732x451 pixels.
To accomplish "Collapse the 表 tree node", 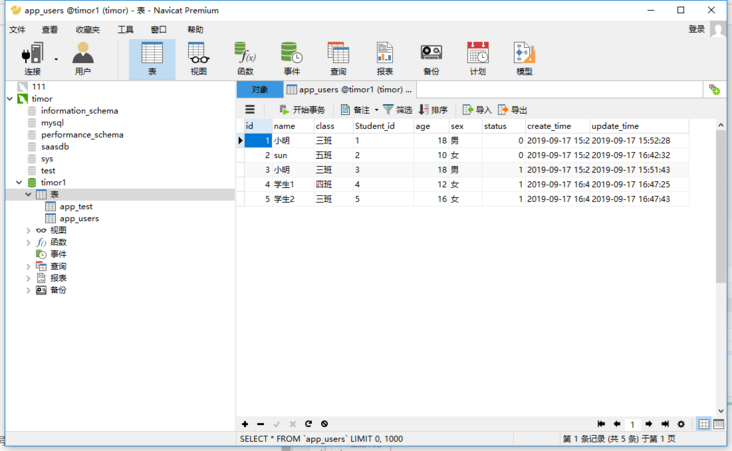I will pyautogui.click(x=28, y=195).
